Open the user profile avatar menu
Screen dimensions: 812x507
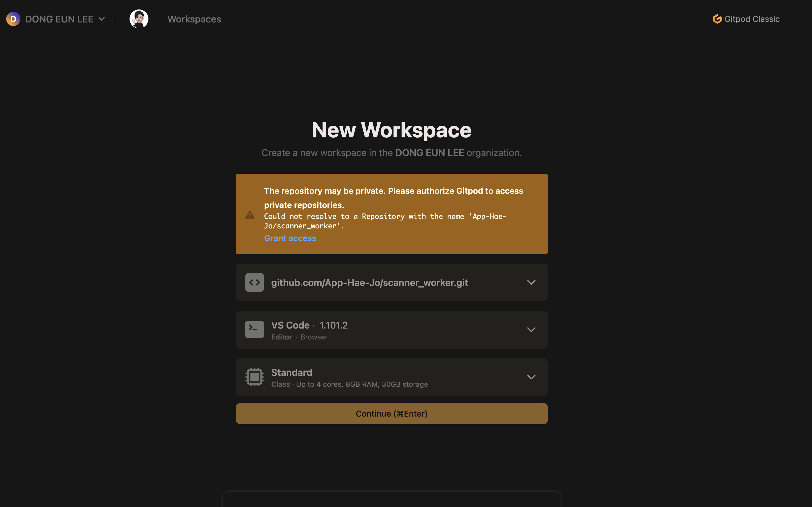tap(139, 19)
